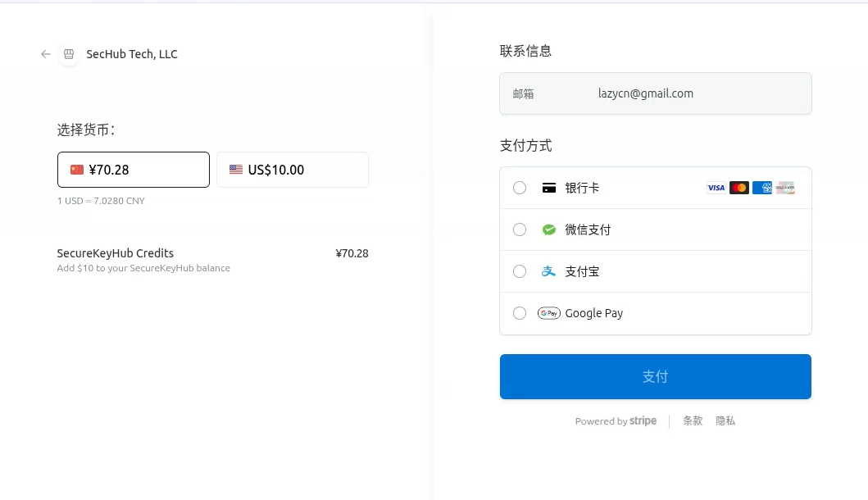This screenshot has width=868, height=500.
Task: Open the 隐私 privacy link
Action: click(x=725, y=420)
